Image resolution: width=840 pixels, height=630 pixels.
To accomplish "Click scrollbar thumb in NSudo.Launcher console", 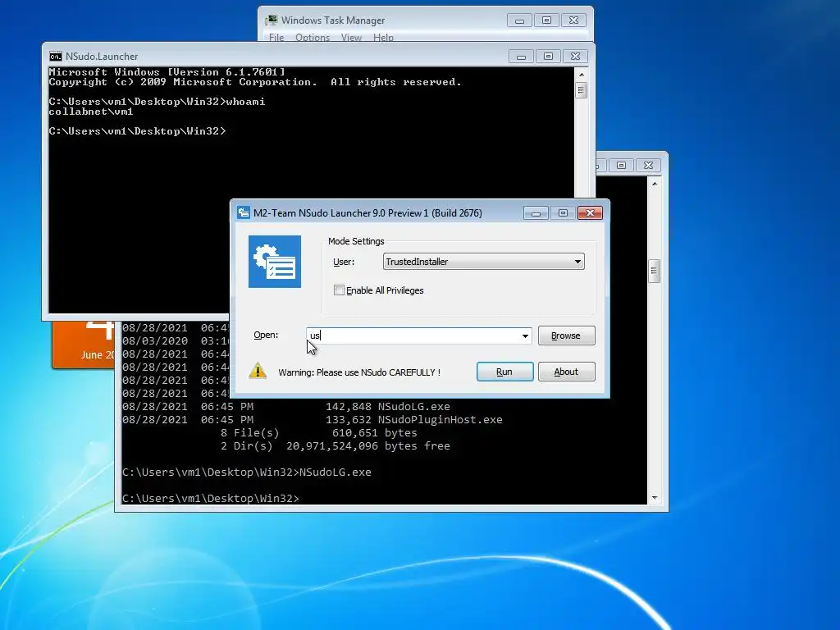I will click(x=582, y=90).
